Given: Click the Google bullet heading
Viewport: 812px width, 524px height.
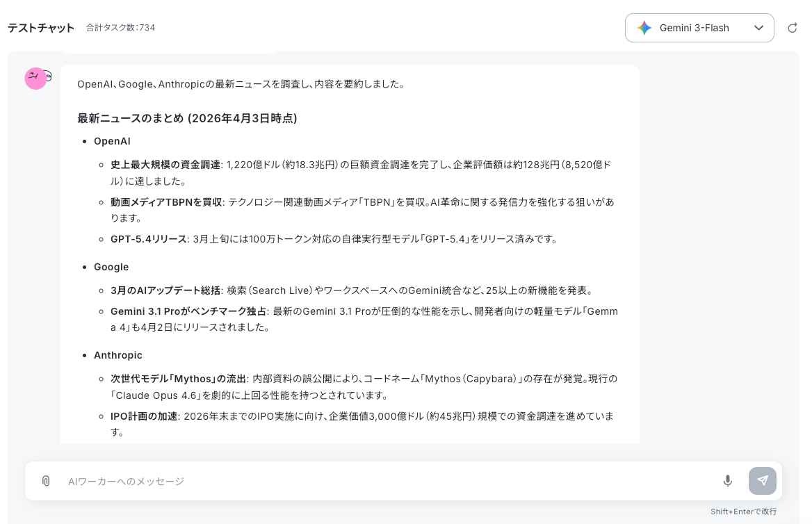Looking at the screenshot, I should point(111,267).
